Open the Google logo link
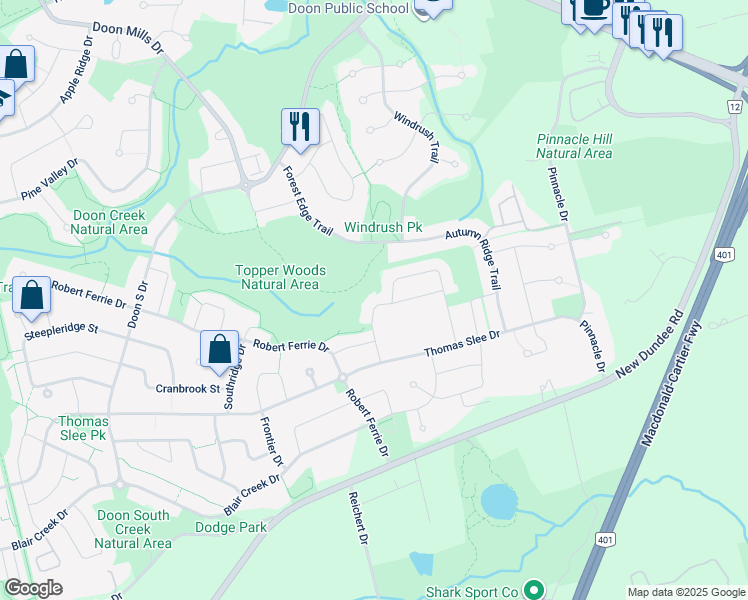 (x=33, y=589)
